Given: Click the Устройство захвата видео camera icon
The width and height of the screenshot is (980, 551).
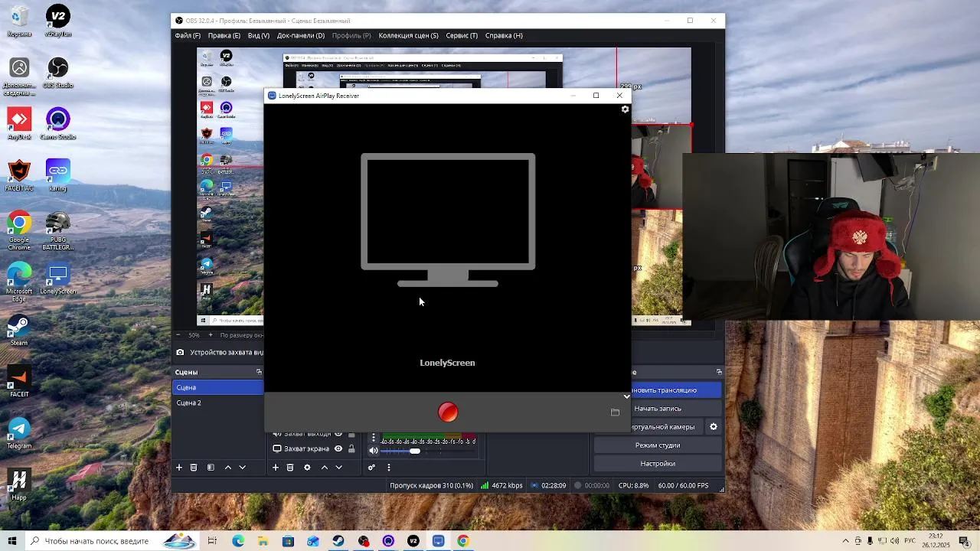Looking at the screenshot, I should [x=180, y=353].
